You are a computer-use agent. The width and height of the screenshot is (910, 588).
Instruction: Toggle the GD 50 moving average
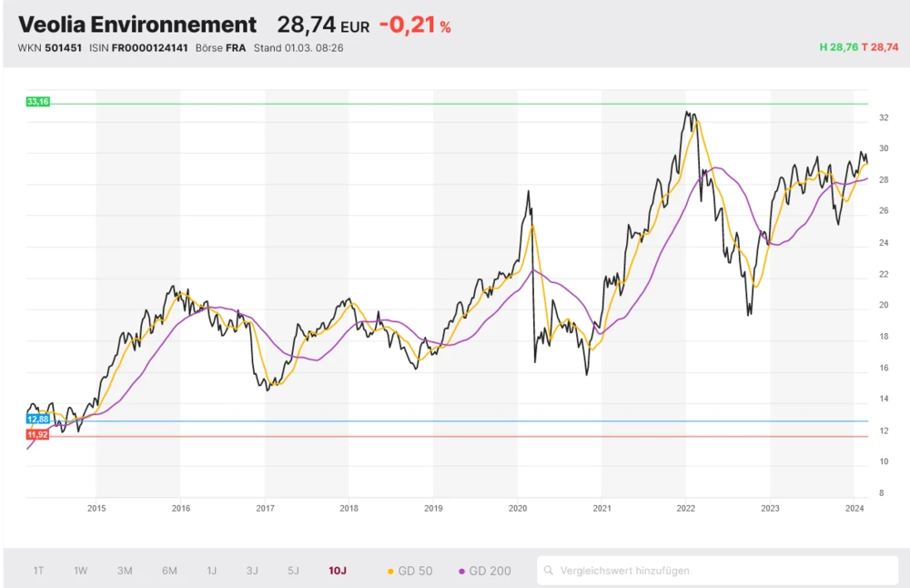[x=409, y=571]
